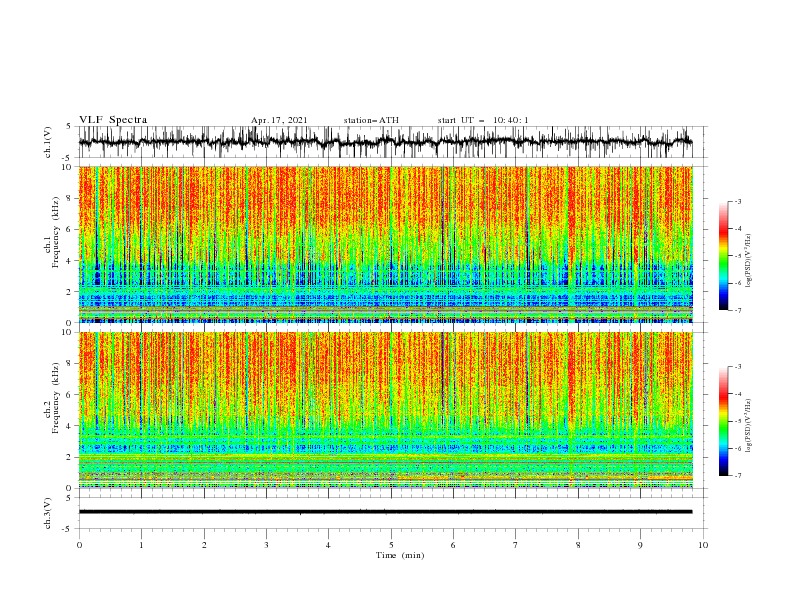Click time axis tick label "3"

click(x=266, y=545)
